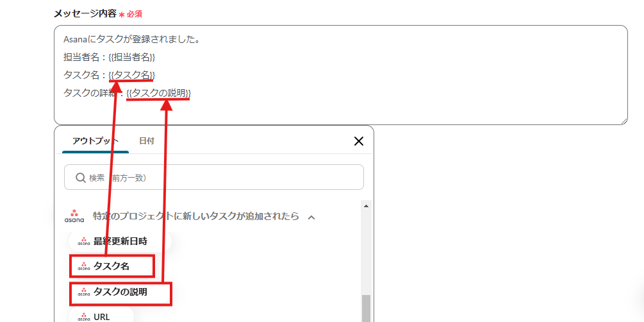Click the magnifier icon in the search box
Image resolution: width=644 pixels, height=322 pixels.
(81, 178)
